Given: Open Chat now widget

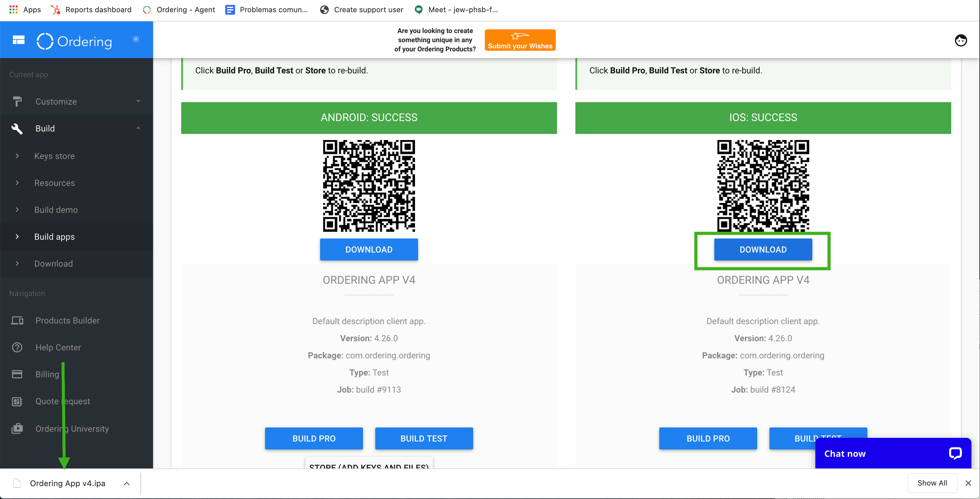Looking at the screenshot, I should [893, 453].
